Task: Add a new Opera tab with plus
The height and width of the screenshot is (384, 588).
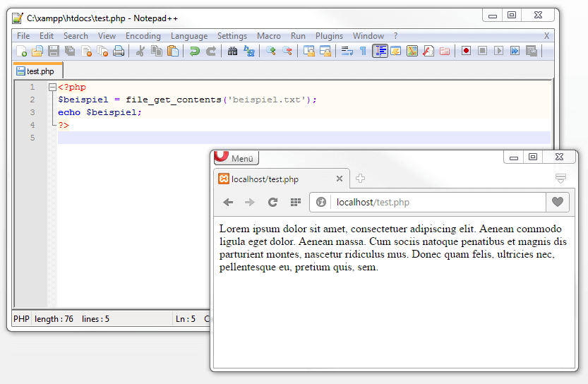Action: click(x=360, y=179)
